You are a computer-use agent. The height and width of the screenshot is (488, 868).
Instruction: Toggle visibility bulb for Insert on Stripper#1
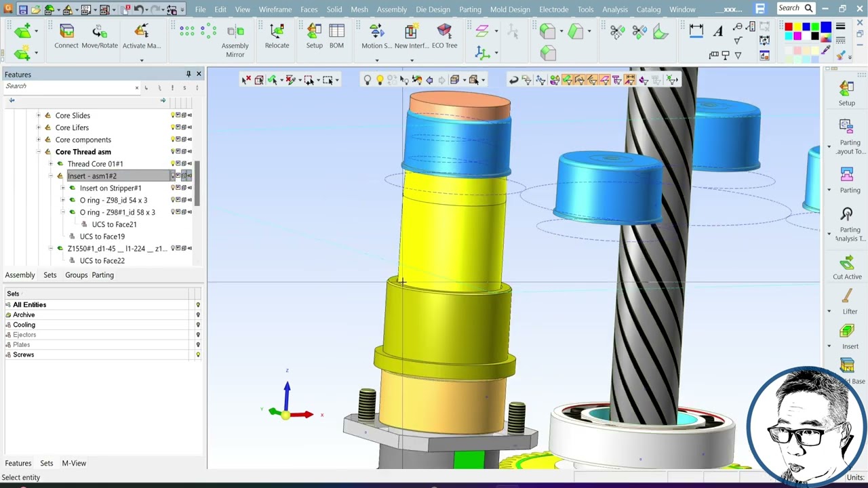(173, 188)
